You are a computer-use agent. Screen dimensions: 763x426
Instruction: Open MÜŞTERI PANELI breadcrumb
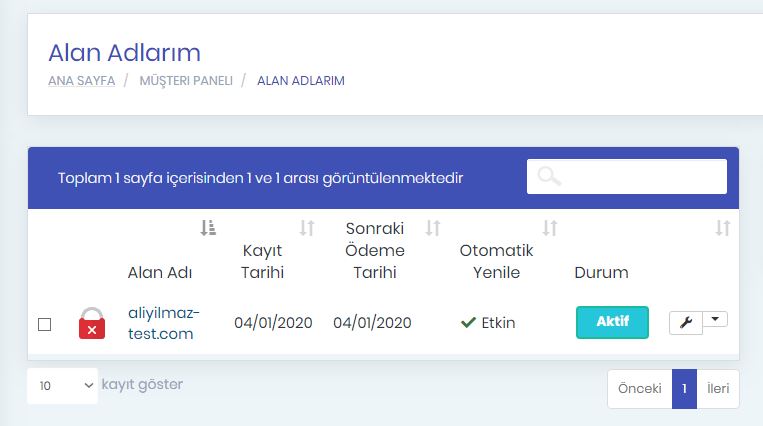click(186, 81)
